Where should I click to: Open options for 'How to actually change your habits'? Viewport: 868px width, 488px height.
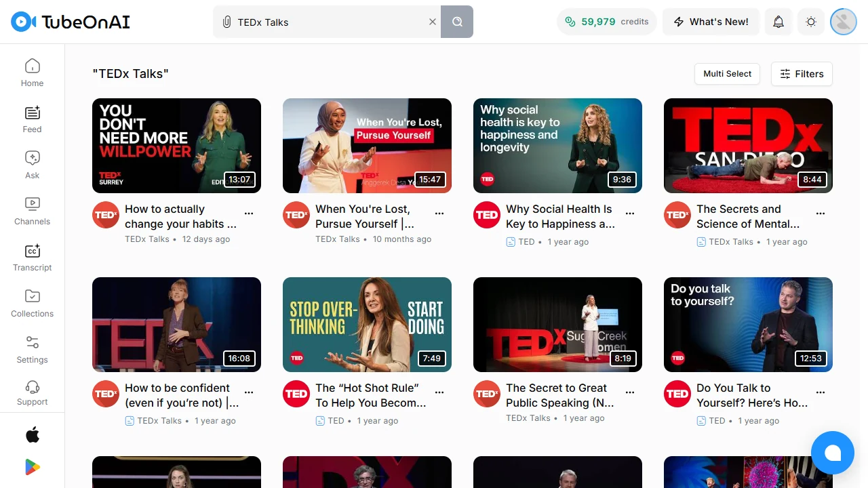249,213
